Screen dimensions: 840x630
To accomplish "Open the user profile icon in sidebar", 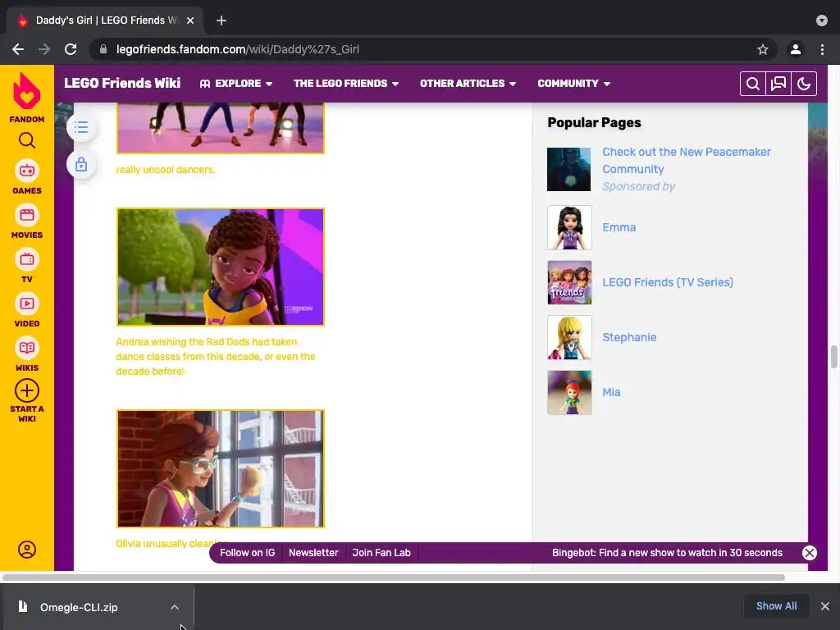I will (x=27, y=550).
